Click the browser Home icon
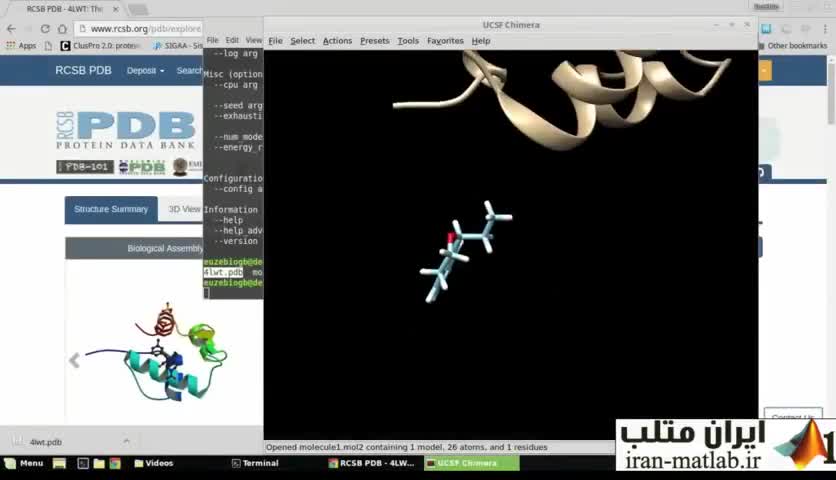This screenshot has height=480, width=836. click(x=62, y=29)
